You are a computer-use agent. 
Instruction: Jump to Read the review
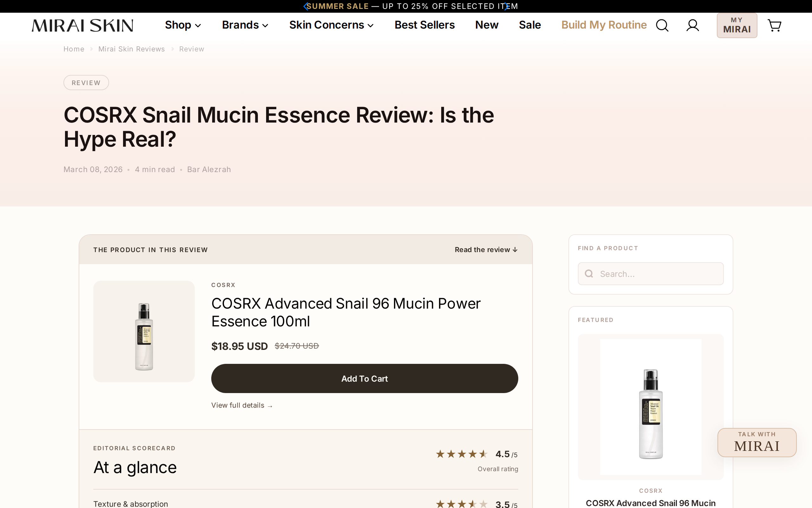click(x=486, y=250)
